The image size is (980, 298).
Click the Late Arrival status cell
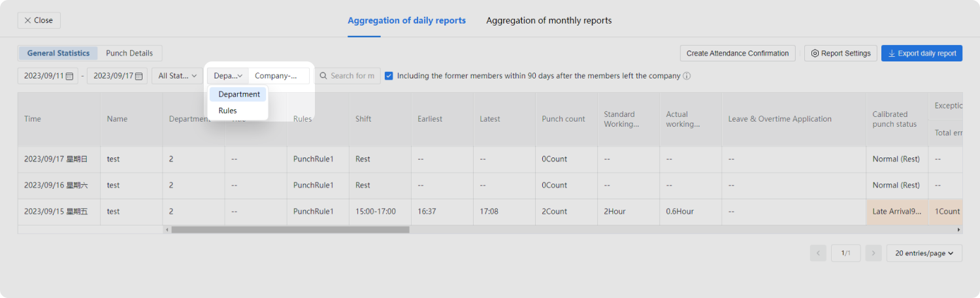[x=897, y=212]
